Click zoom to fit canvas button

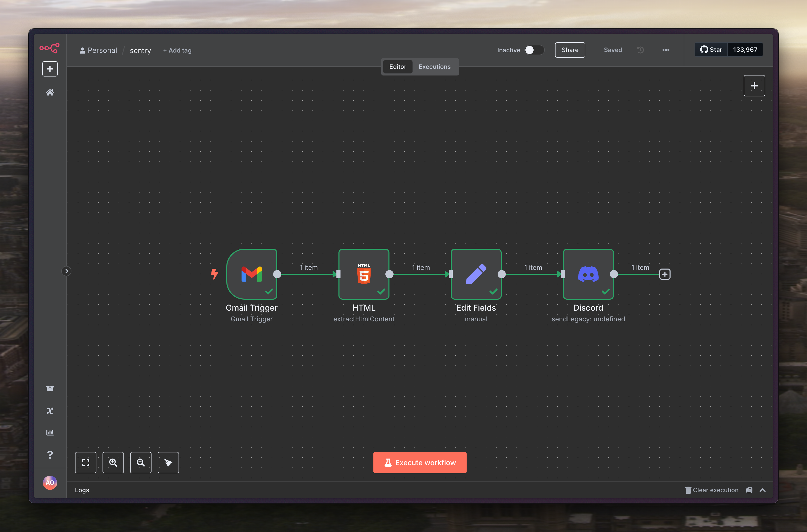pos(85,462)
